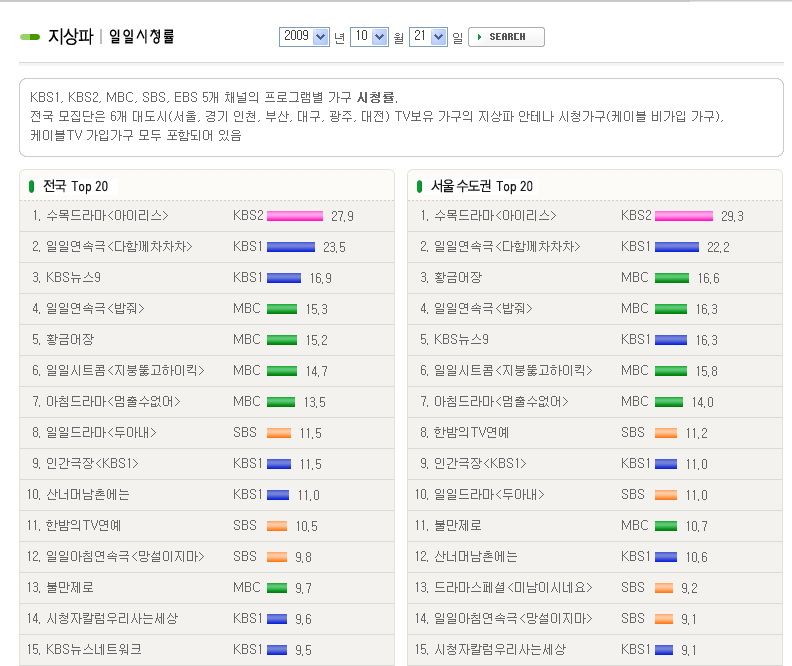The height and width of the screenshot is (666, 792).
Task: Click 수목드라마<아이리스> in the 서울 수도권 list
Action: click(x=495, y=216)
